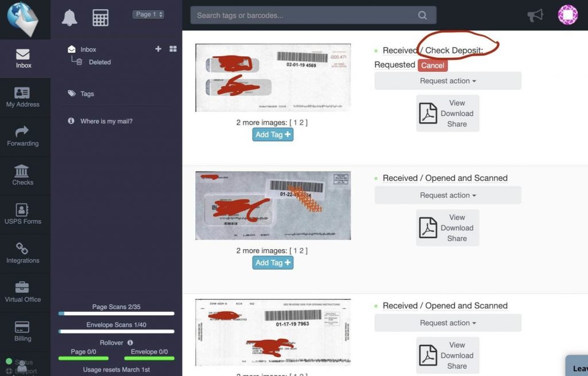Click Add Tag on first mail item
Image resolution: width=588 pixels, height=376 pixels.
pyautogui.click(x=273, y=134)
